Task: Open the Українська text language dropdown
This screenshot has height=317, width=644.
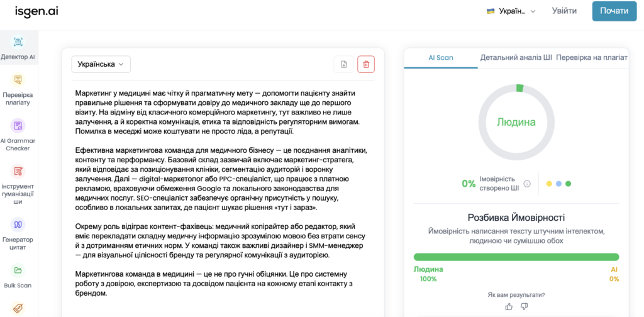Action: 101,64
